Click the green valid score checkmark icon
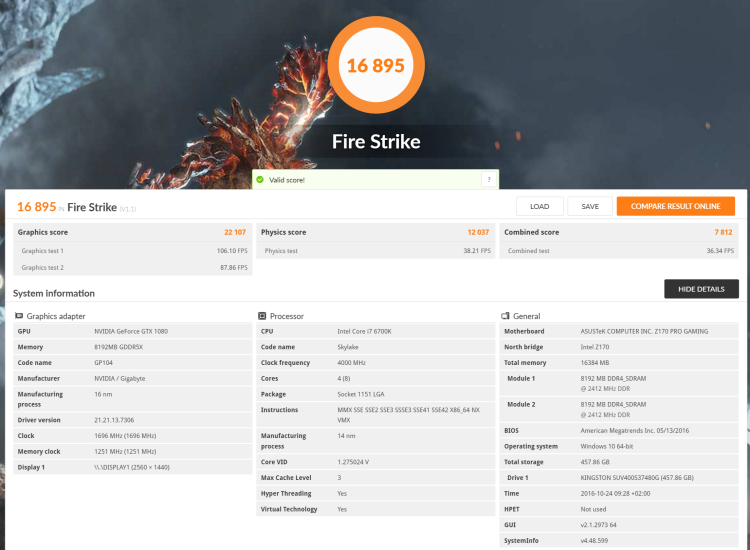 coord(260,180)
